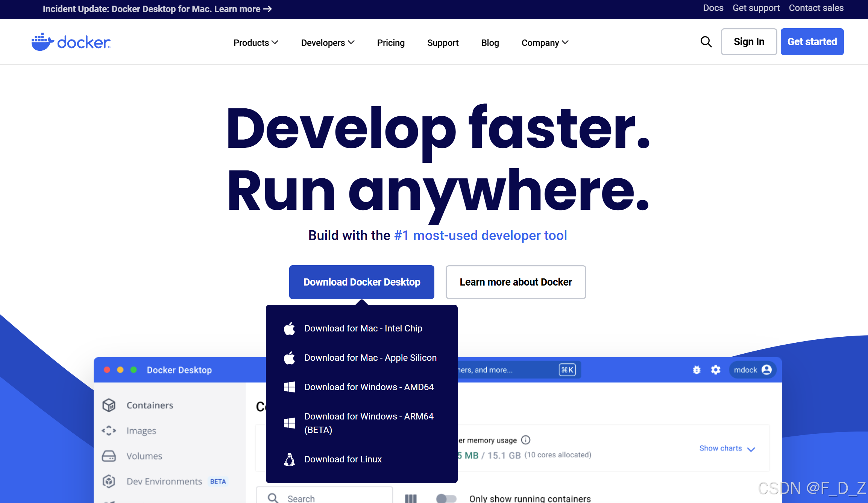
Task: Click the Containers label in sidebar
Action: pos(150,405)
